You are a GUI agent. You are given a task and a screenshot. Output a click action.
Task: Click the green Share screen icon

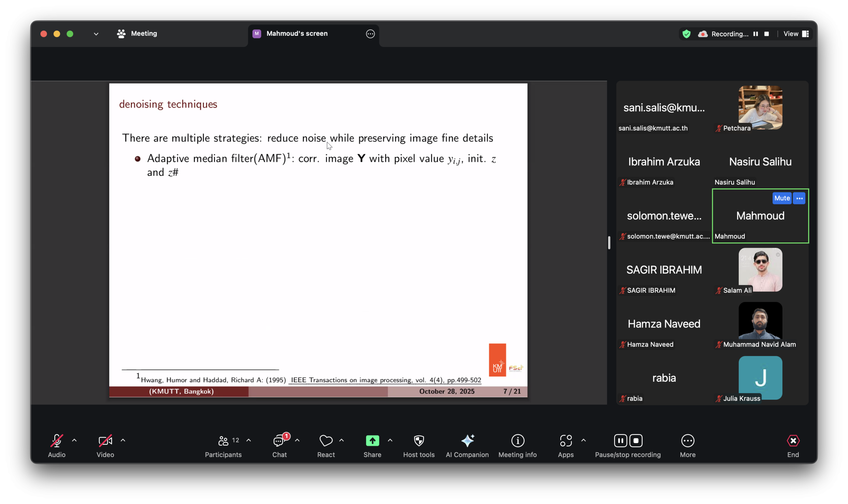point(372,441)
